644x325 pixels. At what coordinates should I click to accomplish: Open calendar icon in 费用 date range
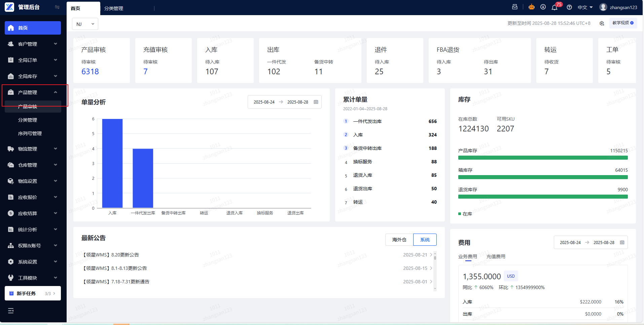pyautogui.click(x=622, y=242)
